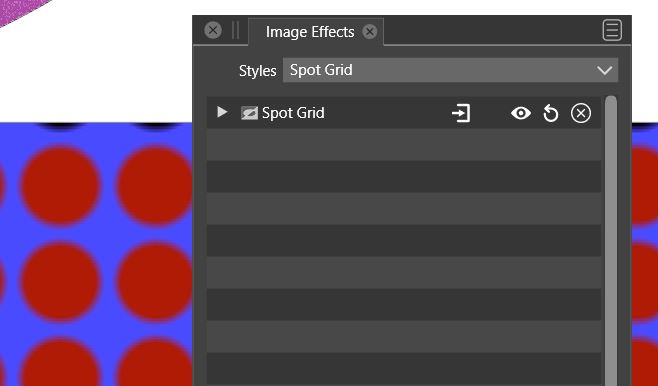Click the empty header area beside Image Effects tab
Image resolution: width=658 pixels, height=386 pixels.
point(491,30)
